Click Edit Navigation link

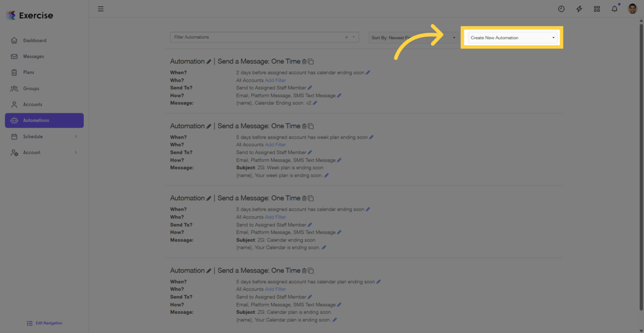(x=49, y=323)
